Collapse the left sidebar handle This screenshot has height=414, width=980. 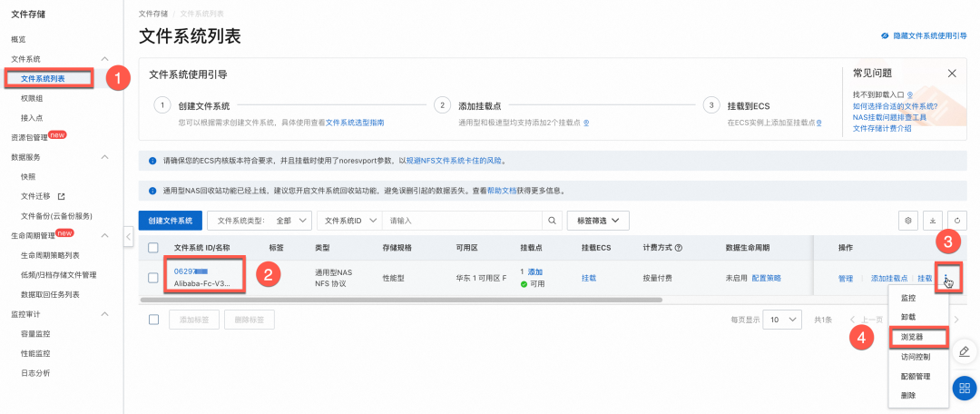[x=128, y=236]
